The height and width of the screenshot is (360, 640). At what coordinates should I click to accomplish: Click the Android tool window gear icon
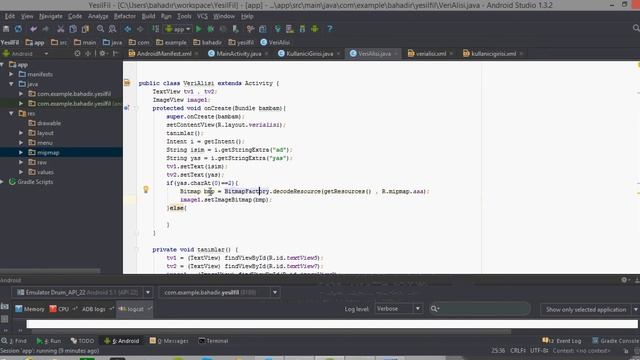(624, 280)
